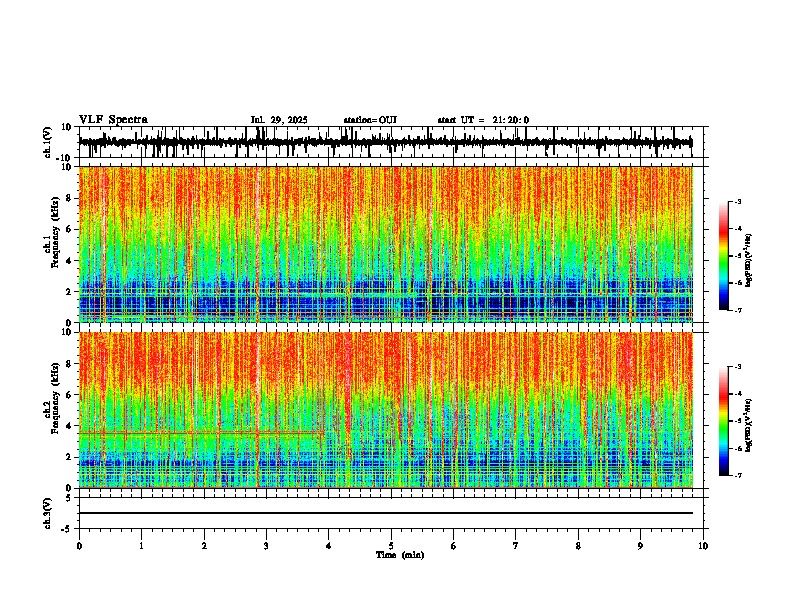Click the ch.2 spectrogram color scale bar
Screen dimensions: 792x612
tap(724, 421)
